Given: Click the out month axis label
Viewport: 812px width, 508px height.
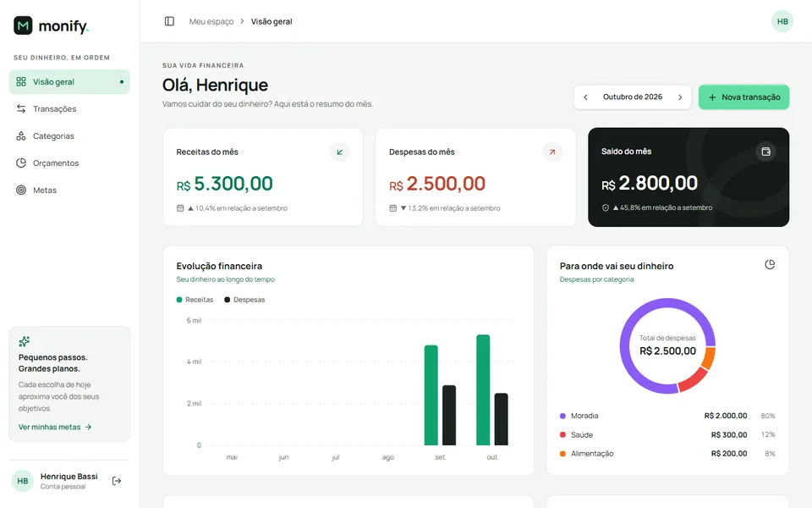Looking at the screenshot, I should 492,457.
